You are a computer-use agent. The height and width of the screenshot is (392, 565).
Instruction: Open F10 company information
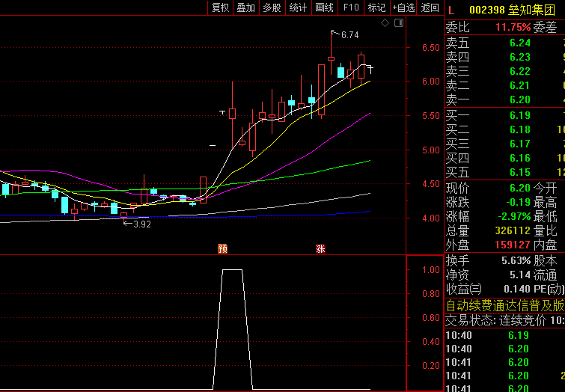pos(351,7)
